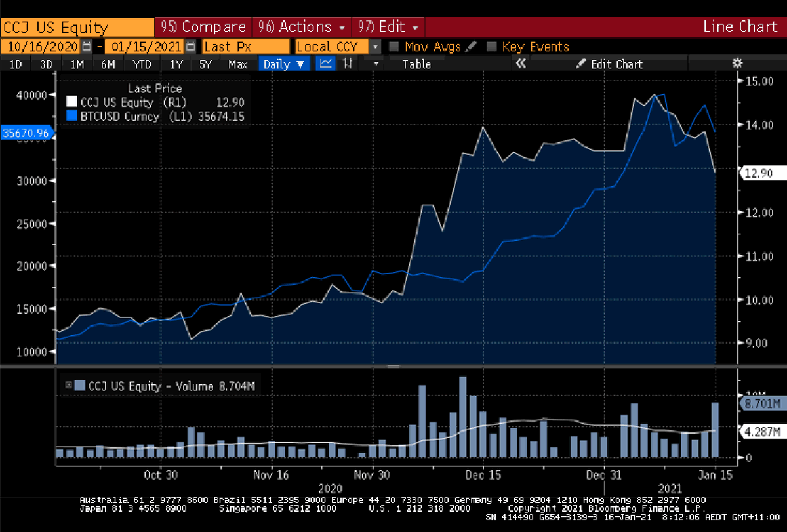Collapse panel with double left chevron
787x532 pixels.
tap(521, 64)
